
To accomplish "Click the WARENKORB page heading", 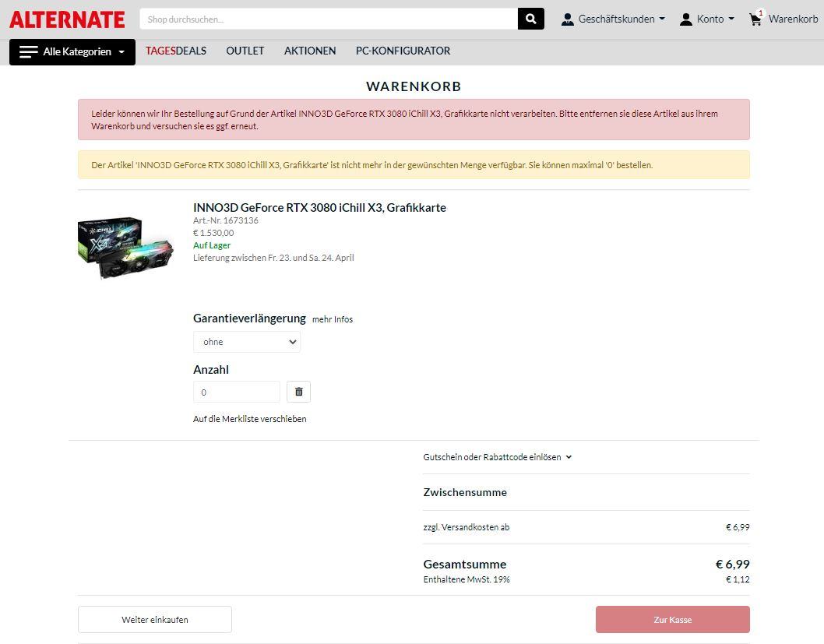I will 414,86.
